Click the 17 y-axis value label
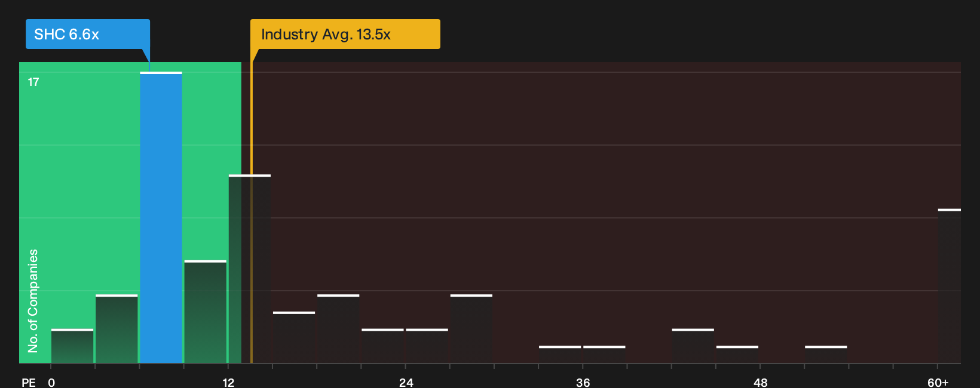 (33, 82)
